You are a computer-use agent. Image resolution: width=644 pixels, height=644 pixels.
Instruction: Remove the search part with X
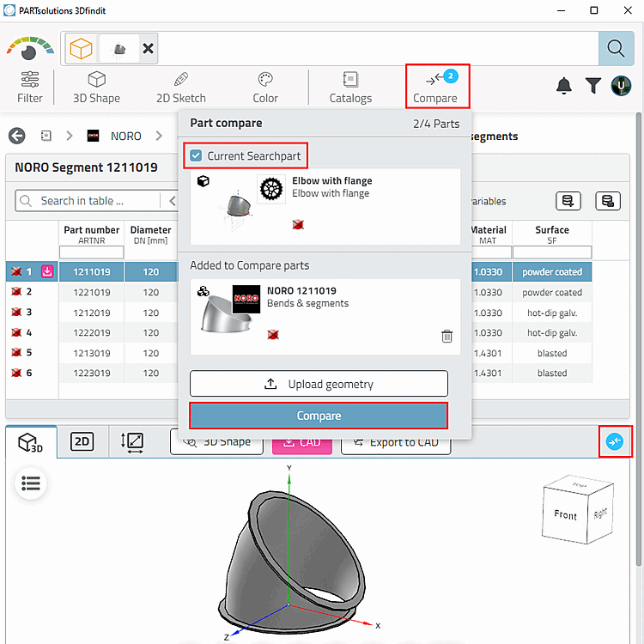148,48
